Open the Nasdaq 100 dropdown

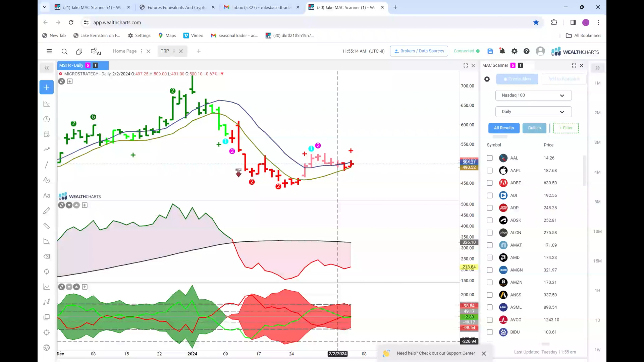coord(533,95)
